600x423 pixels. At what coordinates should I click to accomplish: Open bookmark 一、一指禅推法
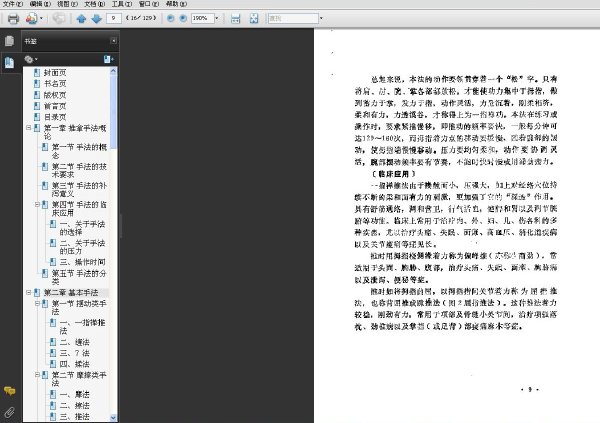click(x=82, y=327)
